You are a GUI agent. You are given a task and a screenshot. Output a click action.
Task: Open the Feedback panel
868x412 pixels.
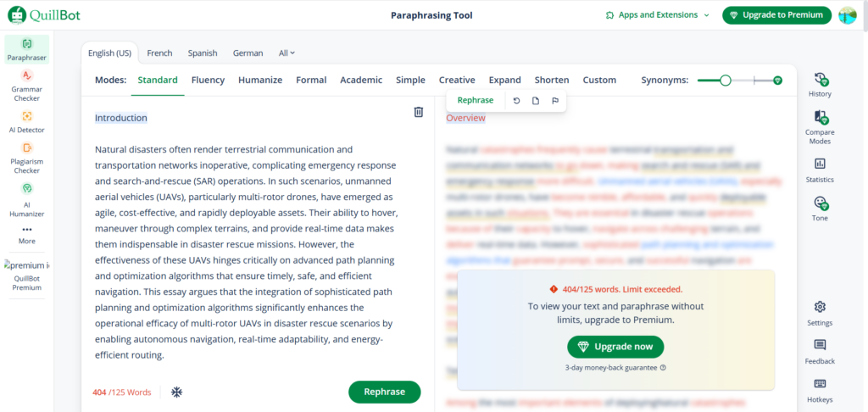coord(820,352)
